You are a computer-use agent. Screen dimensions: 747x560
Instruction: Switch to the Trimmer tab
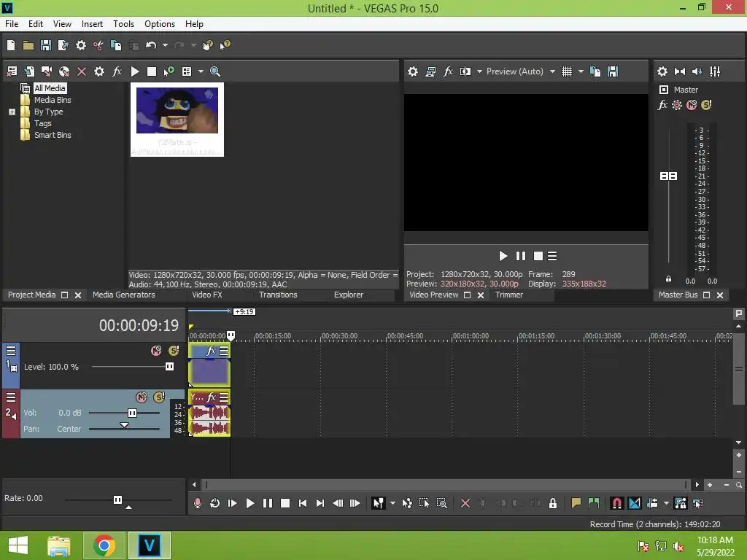[508, 295]
